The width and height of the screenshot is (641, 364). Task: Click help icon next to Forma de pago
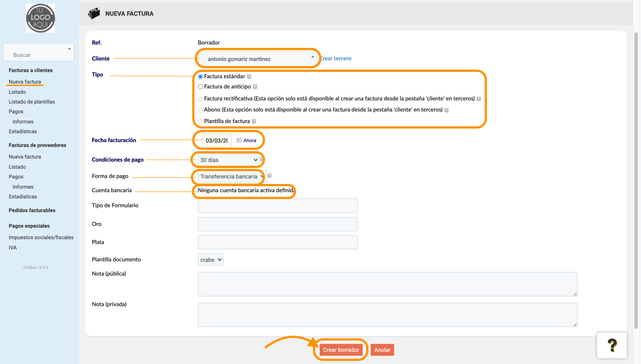[269, 176]
